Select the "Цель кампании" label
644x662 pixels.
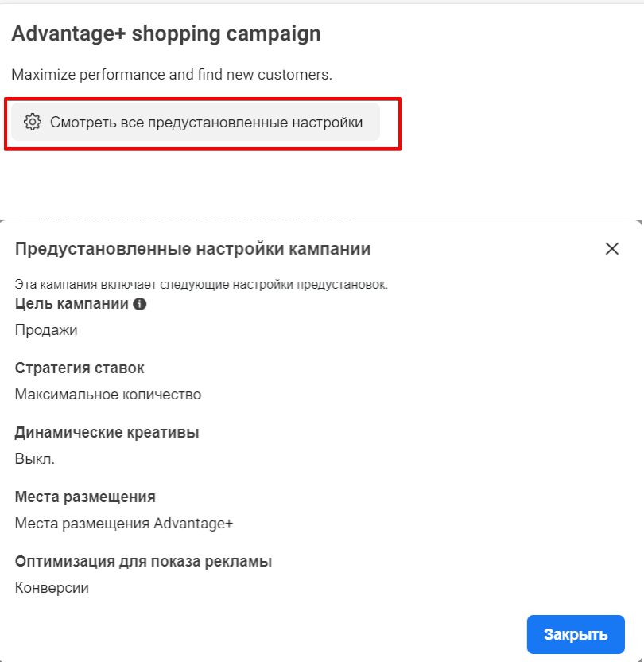tap(72, 304)
